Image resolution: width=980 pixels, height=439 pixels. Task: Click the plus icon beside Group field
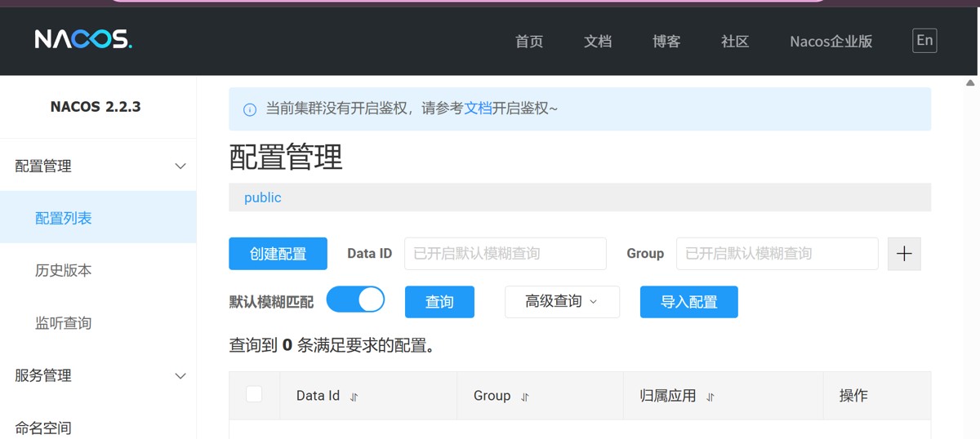904,254
